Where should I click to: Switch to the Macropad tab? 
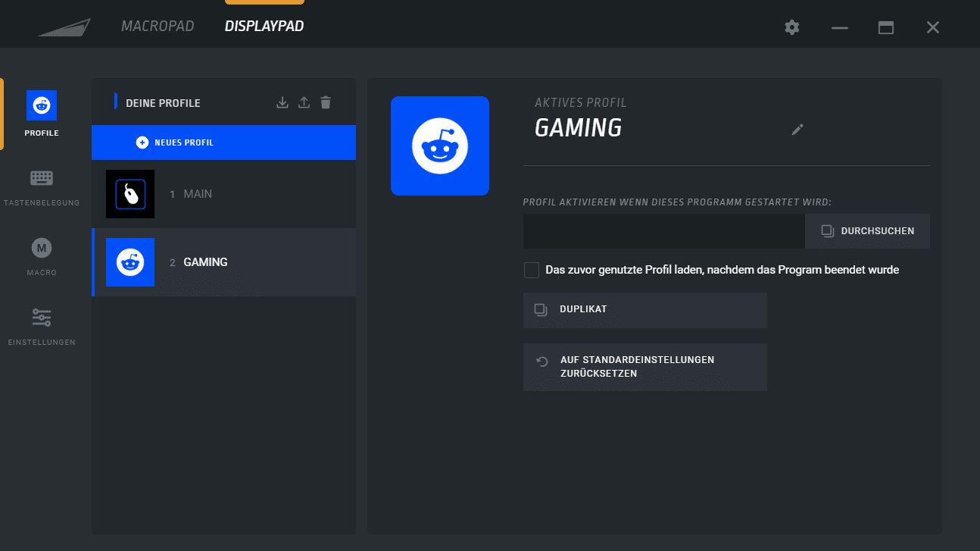tap(158, 27)
